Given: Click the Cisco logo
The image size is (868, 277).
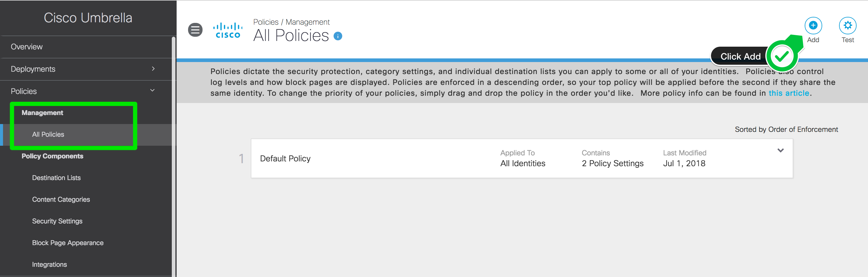Looking at the screenshot, I should tap(228, 30).
